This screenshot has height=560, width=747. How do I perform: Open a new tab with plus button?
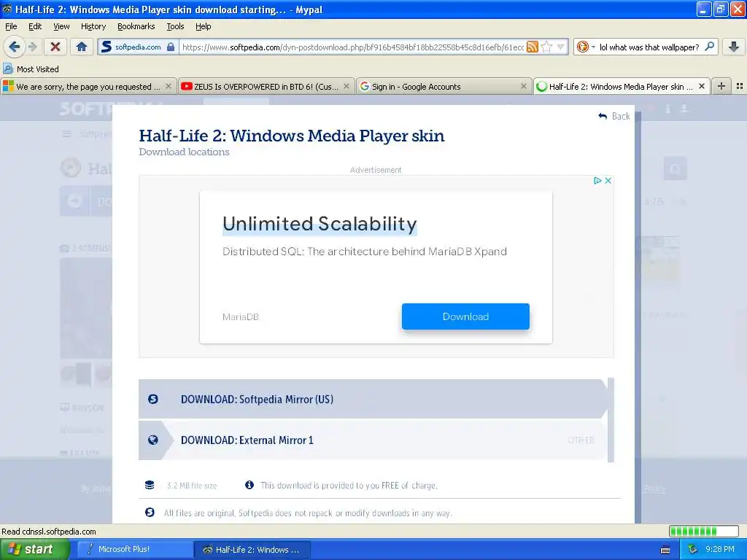721,86
